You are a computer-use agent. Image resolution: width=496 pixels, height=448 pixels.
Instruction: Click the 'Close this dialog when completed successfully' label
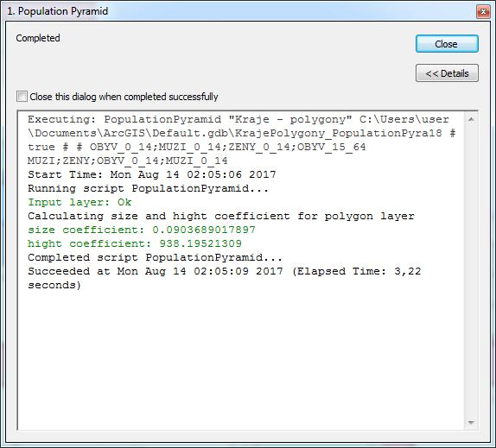coord(124,97)
